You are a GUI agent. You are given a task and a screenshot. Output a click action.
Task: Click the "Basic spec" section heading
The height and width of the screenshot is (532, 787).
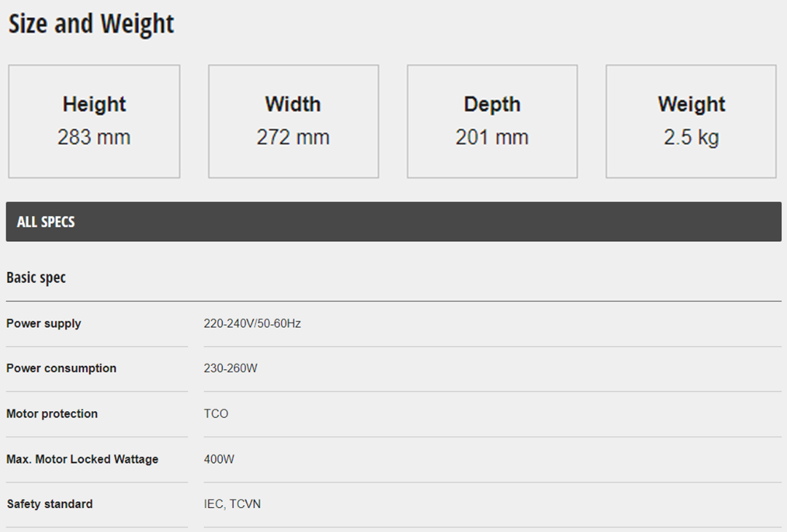click(36, 278)
